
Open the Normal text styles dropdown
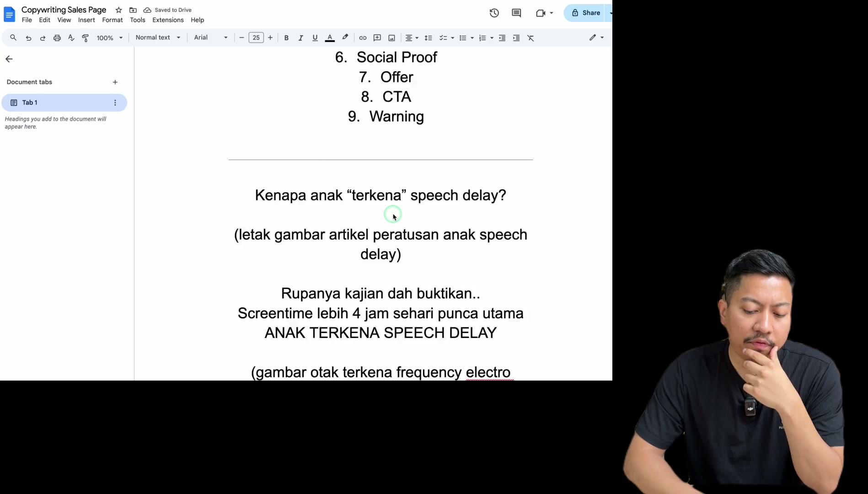pos(158,38)
